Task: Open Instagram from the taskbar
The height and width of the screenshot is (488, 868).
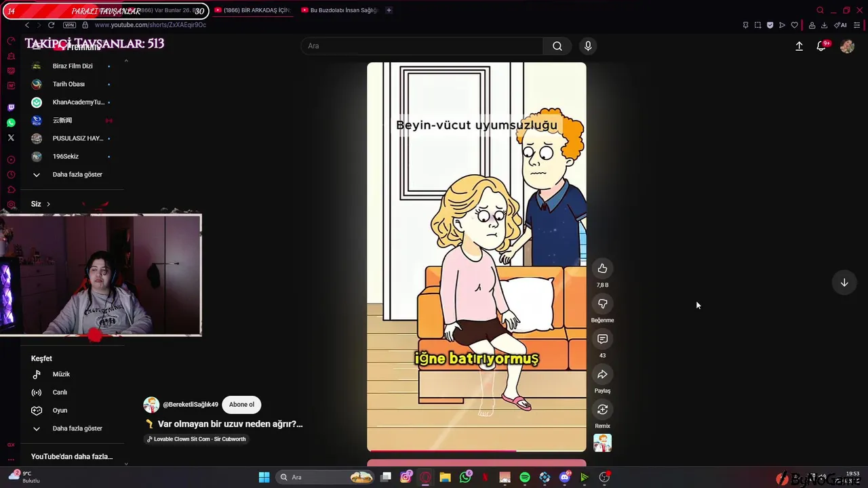Action: click(406, 477)
